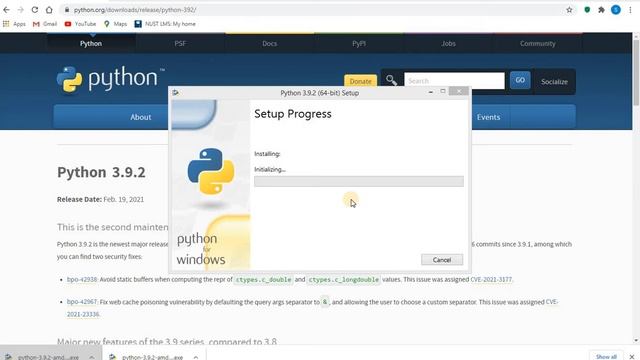Bookmark this page with the star icon
The width and height of the screenshot is (640, 360).
pos(569,10)
